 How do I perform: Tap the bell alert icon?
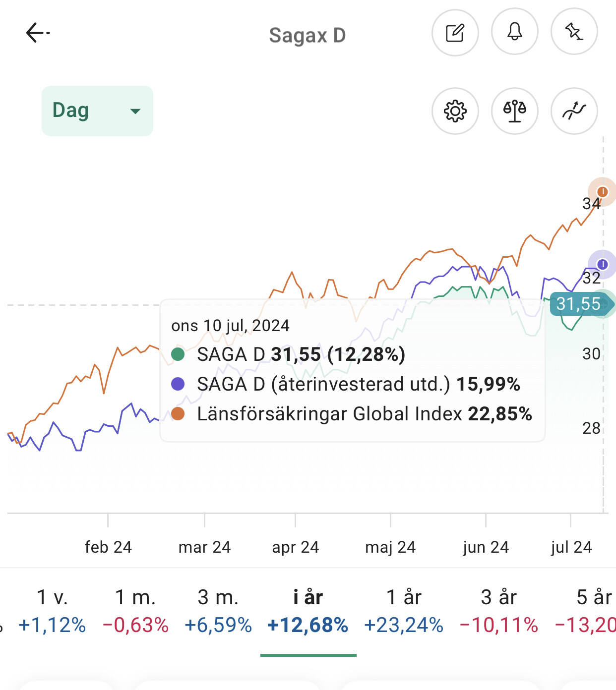tap(514, 33)
